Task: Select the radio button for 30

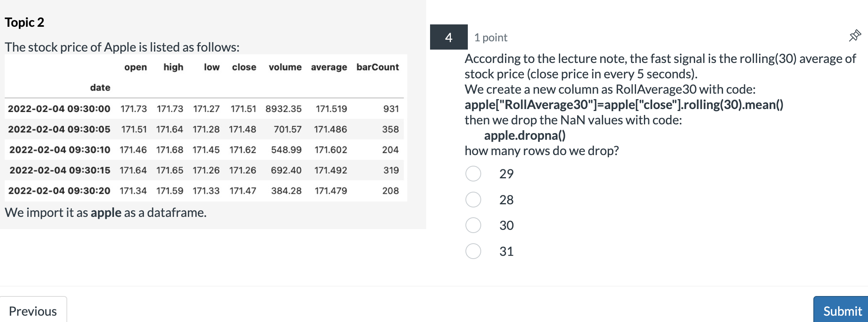Action: tap(473, 225)
